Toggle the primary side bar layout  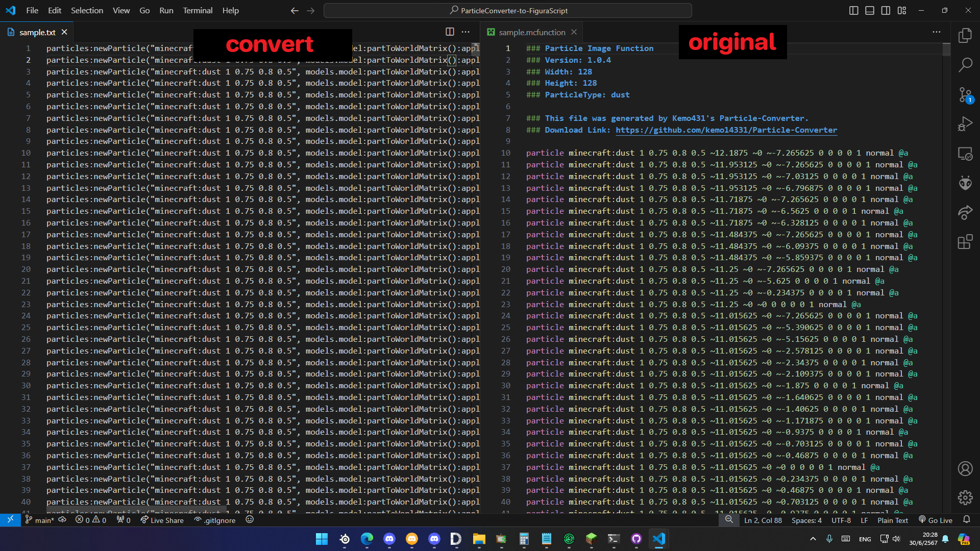[853, 10]
